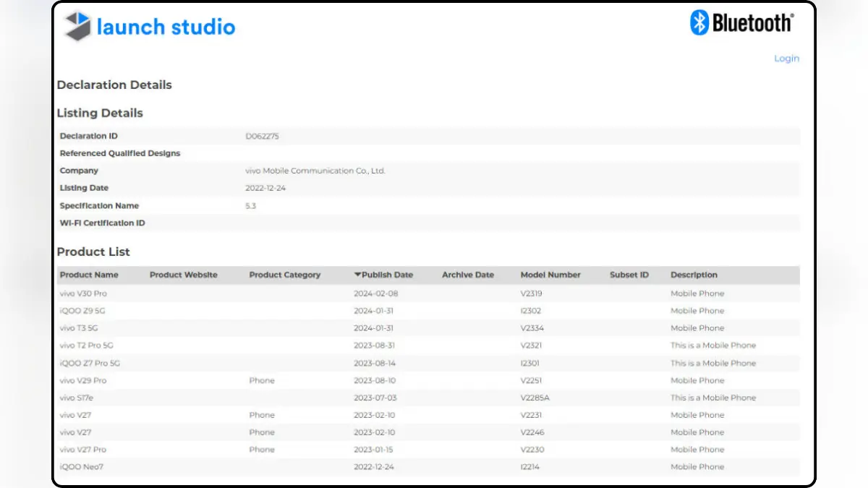Click the declaration ID value D062275

click(263, 136)
